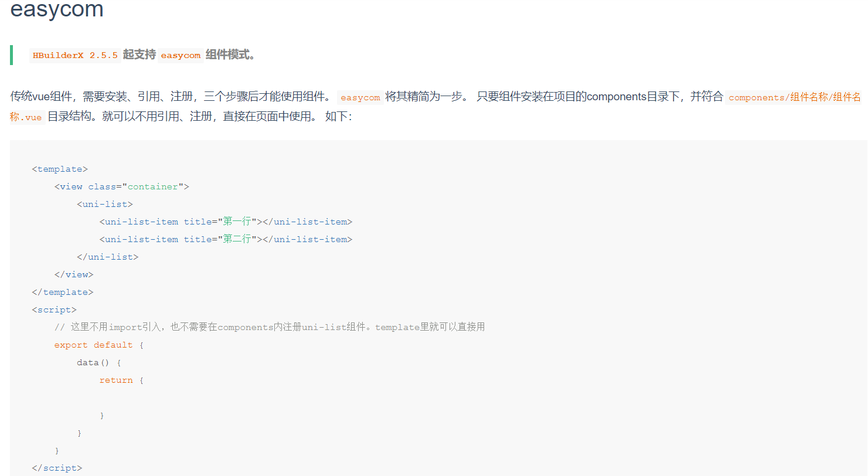868x476 pixels.
Task: Click the green quote bar beside the tip
Action: coord(12,55)
